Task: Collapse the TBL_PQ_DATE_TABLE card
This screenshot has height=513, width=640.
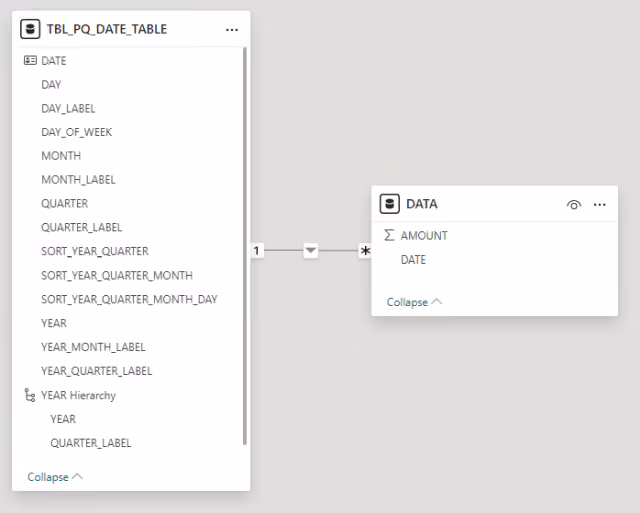Action: coord(55,477)
